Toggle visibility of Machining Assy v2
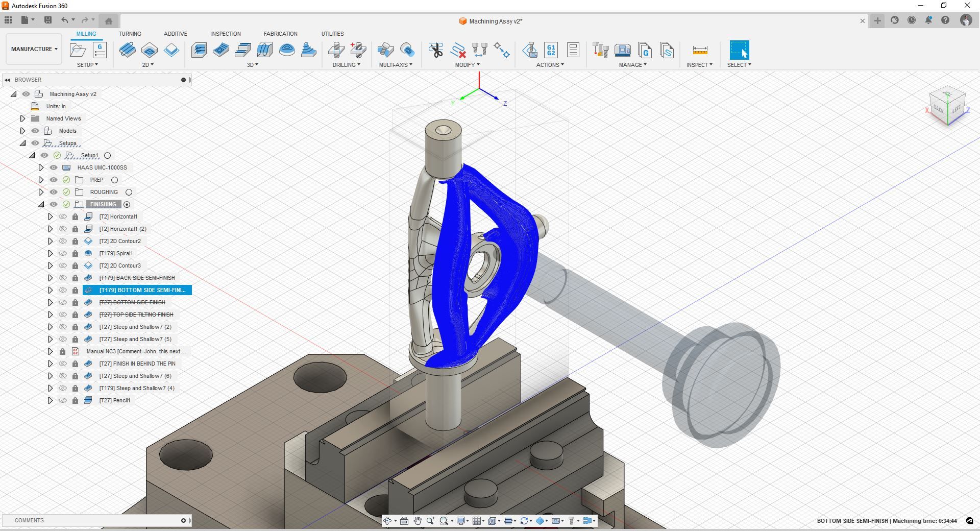This screenshot has height=531, width=980. (26, 94)
